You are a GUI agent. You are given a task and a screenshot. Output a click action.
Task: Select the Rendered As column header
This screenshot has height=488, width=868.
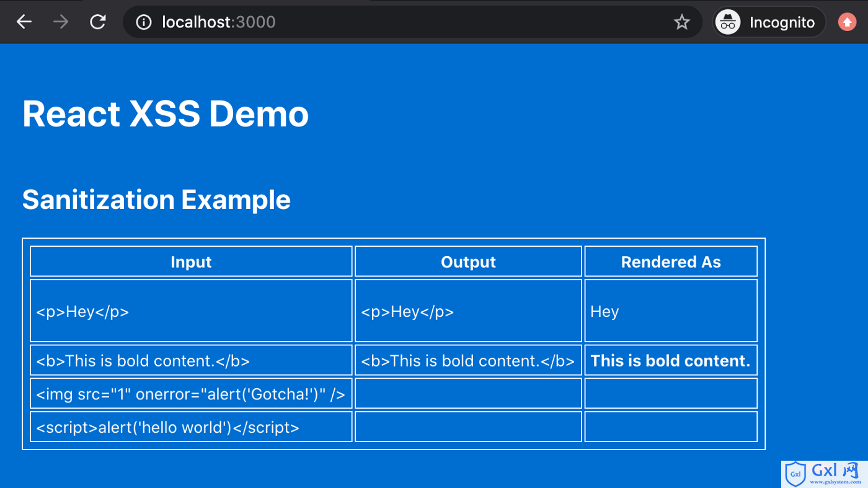(671, 262)
